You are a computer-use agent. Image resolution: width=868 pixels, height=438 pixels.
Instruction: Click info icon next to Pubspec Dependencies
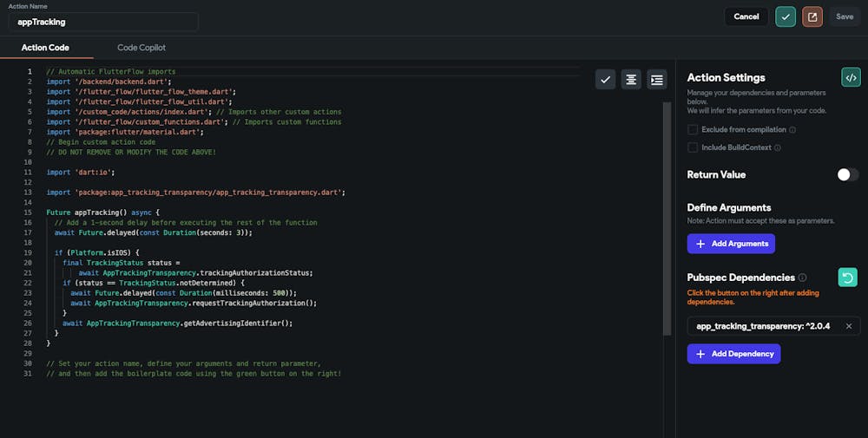802,278
